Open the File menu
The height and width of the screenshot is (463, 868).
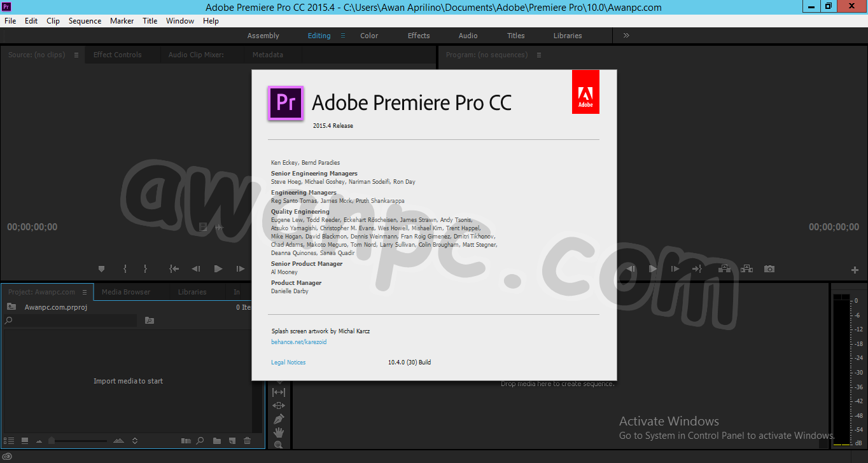click(x=10, y=21)
